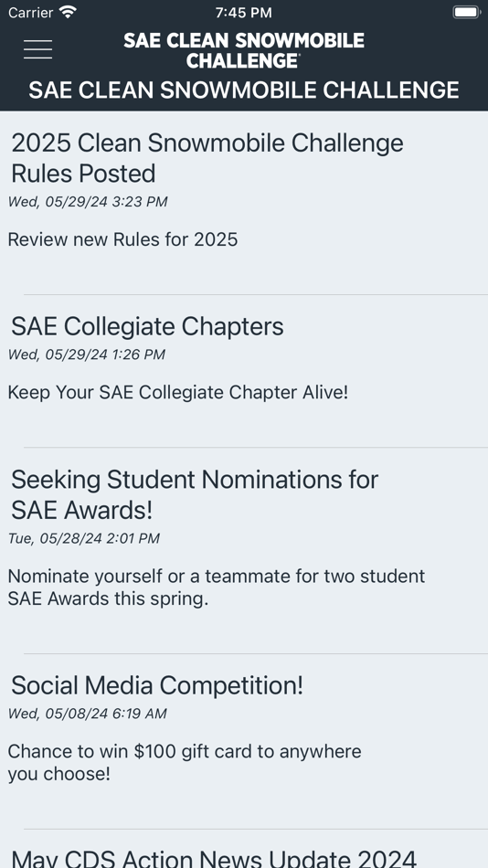The height and width of the screenshot is (868, 488).
Task: Tap the Wi-Fi status icon
Action: (69, 12)
